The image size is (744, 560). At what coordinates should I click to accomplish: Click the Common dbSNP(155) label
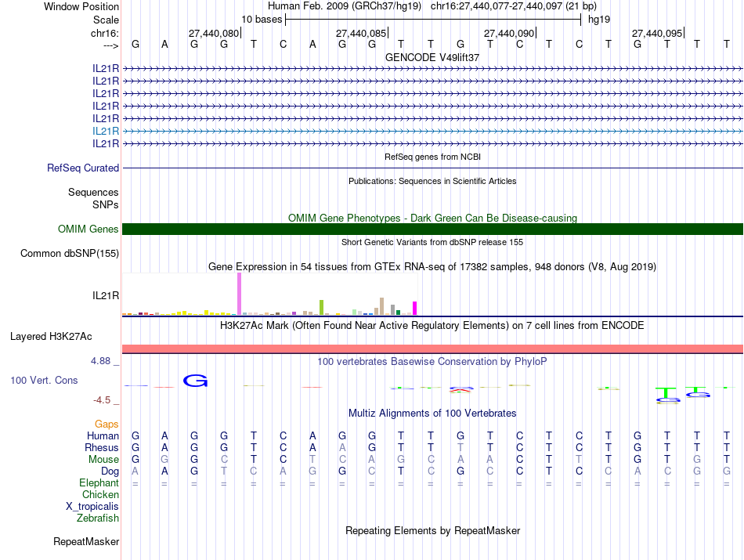[69, 254]
